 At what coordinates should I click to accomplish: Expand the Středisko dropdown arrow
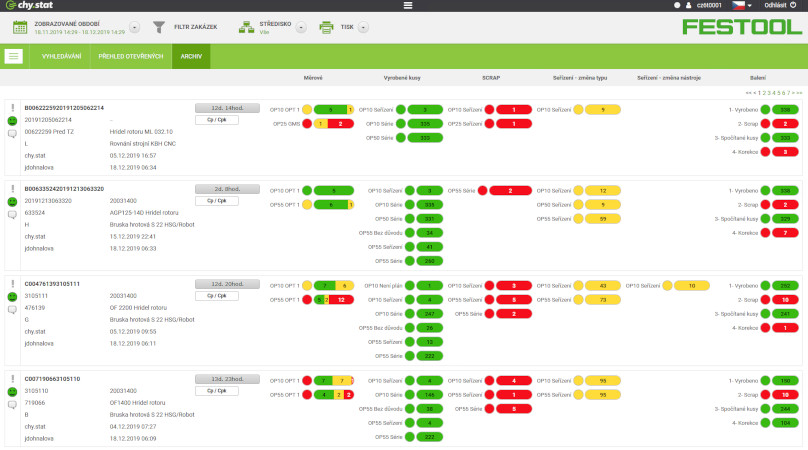pos(301,27)
